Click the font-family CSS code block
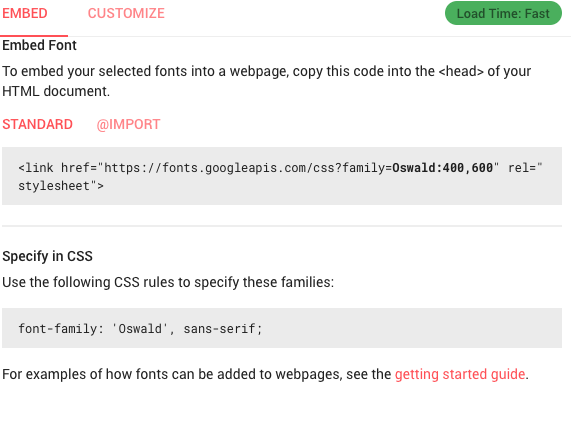The image size is (571, 423). pyautogui.click(x=282, y=328)
